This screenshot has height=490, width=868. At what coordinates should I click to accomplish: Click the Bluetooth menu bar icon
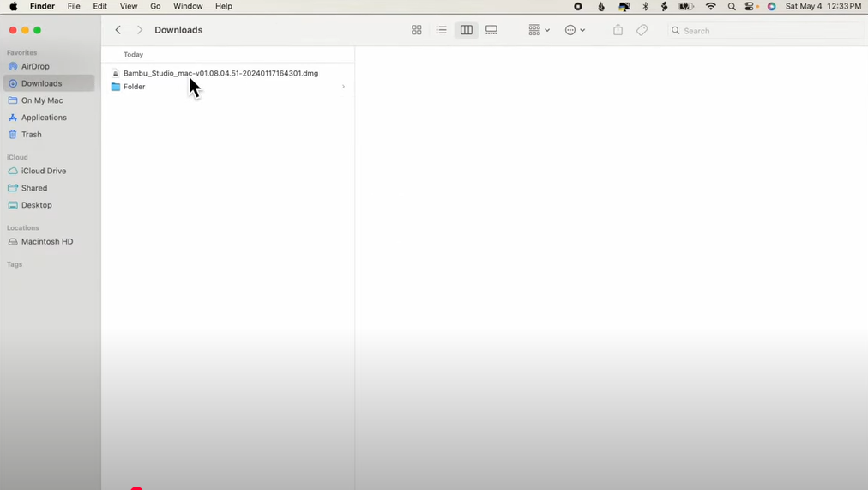point(645,6)
